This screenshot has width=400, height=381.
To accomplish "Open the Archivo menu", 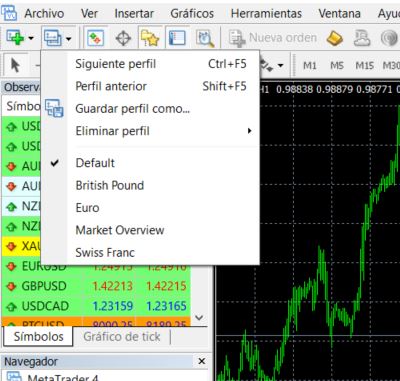I will tap(44, 14).
